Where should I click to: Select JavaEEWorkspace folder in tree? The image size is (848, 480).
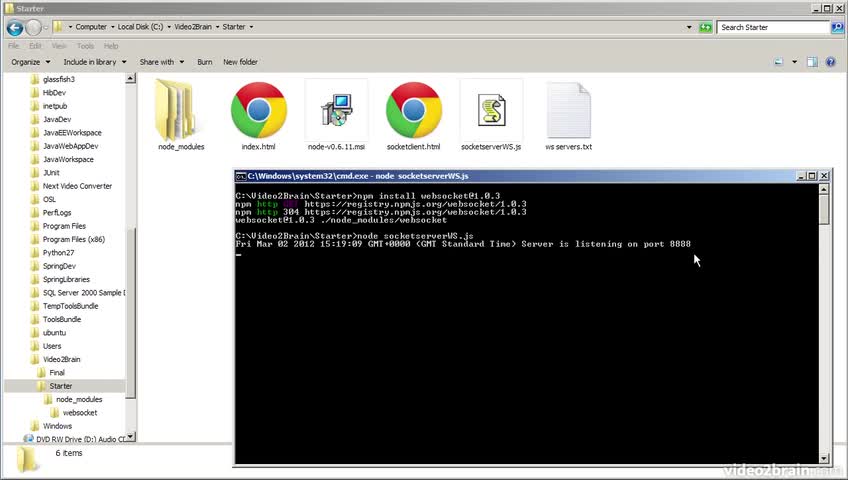click(x=72, y=133)
